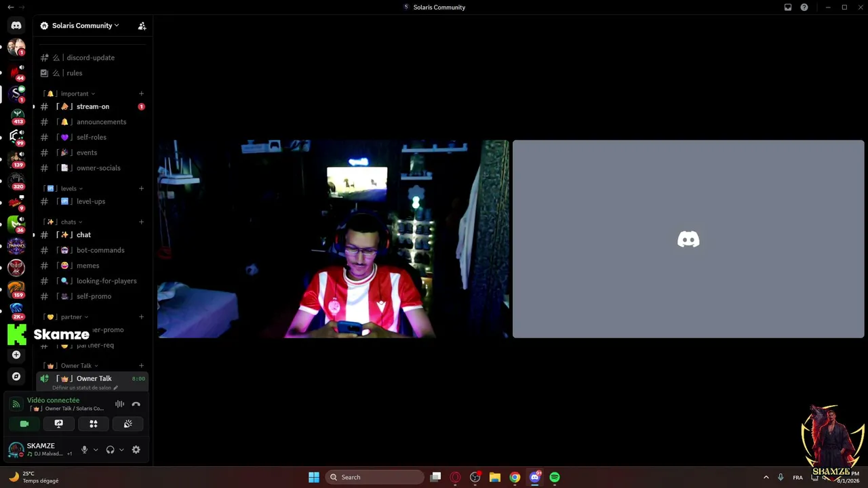Share your screen
868x488 pixels.
(x=59, y=424)
